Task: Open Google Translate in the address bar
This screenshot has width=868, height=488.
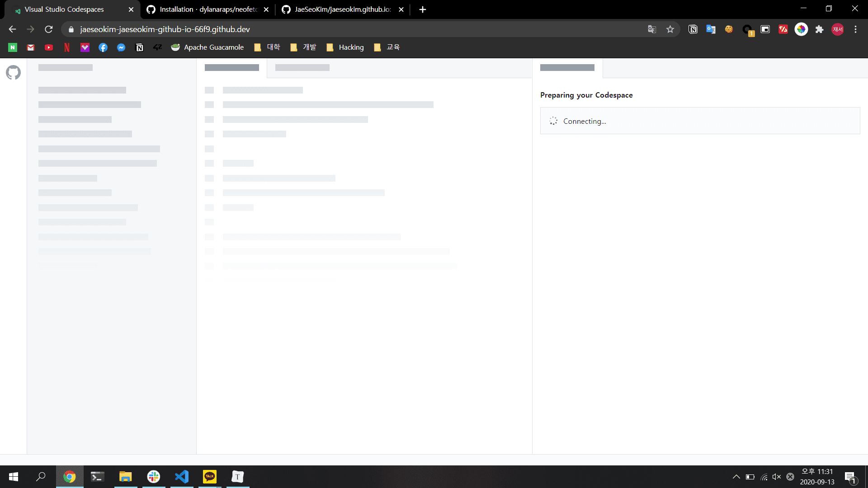Action: [x=651, y=29]
